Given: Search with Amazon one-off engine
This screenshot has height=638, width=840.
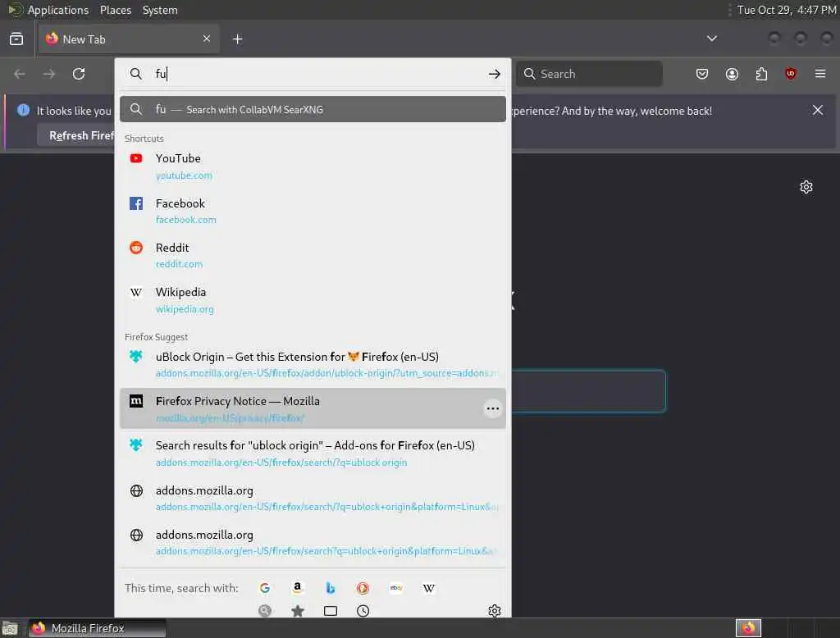Looking at the screenshot, I should coord(297,588).
